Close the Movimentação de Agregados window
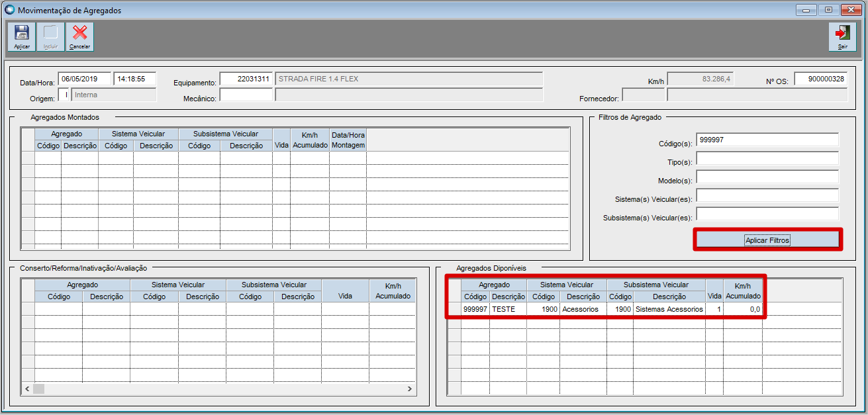The image size is (868, 415). click(x=850, y=10)
